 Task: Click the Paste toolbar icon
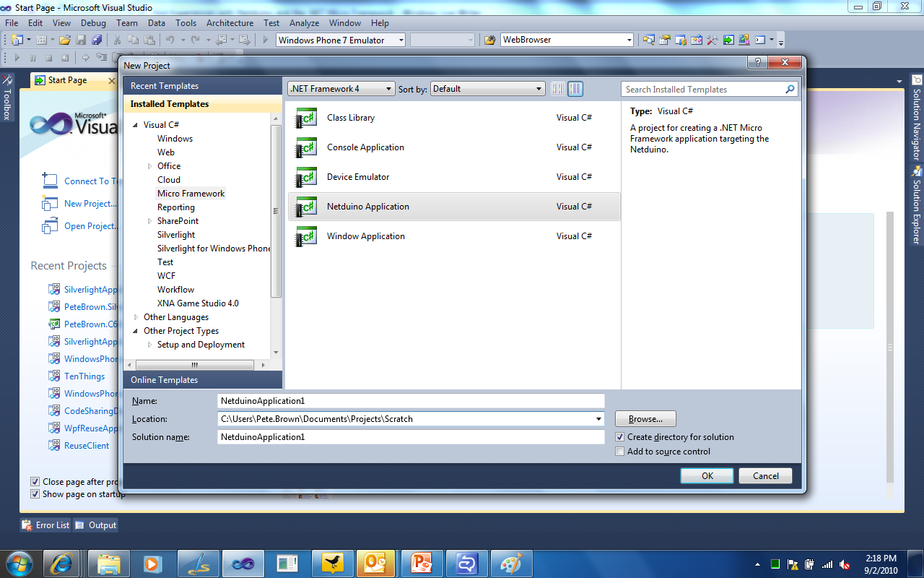[x=149, y=40]
